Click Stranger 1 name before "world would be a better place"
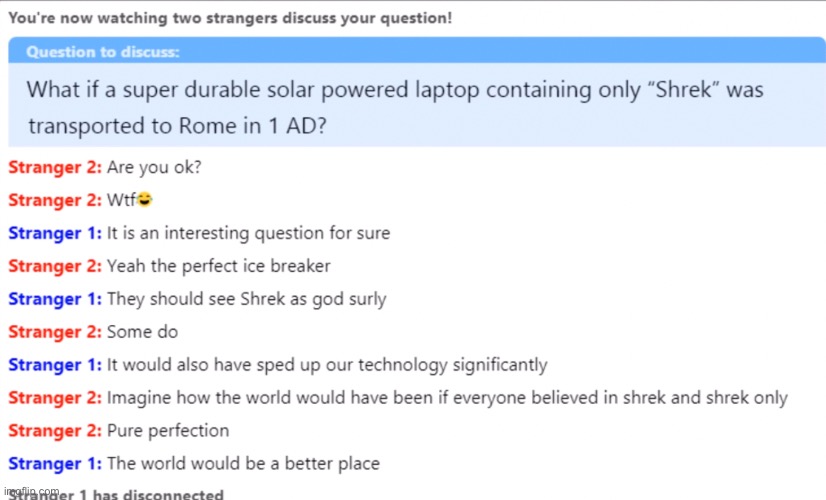The height and width of the screenshot is (500, 826). [x=55, y=464]
